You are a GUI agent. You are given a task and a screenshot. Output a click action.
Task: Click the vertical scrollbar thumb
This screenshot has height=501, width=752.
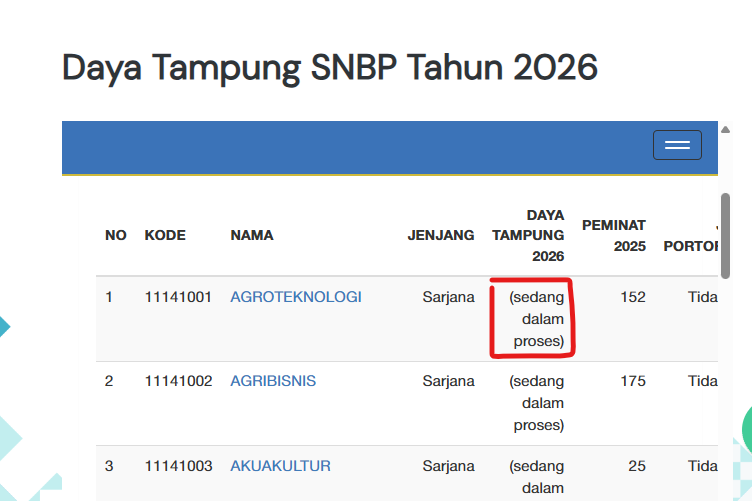coord(725,235)
